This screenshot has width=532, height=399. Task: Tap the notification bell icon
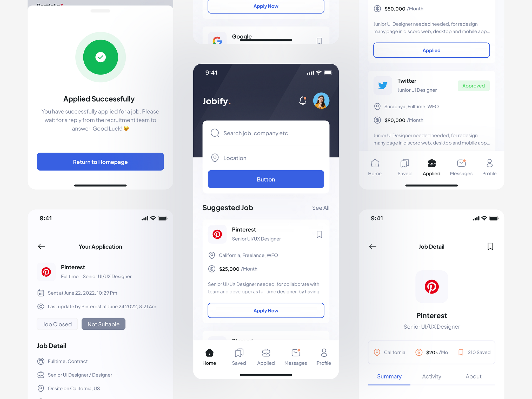pos(303,101)
